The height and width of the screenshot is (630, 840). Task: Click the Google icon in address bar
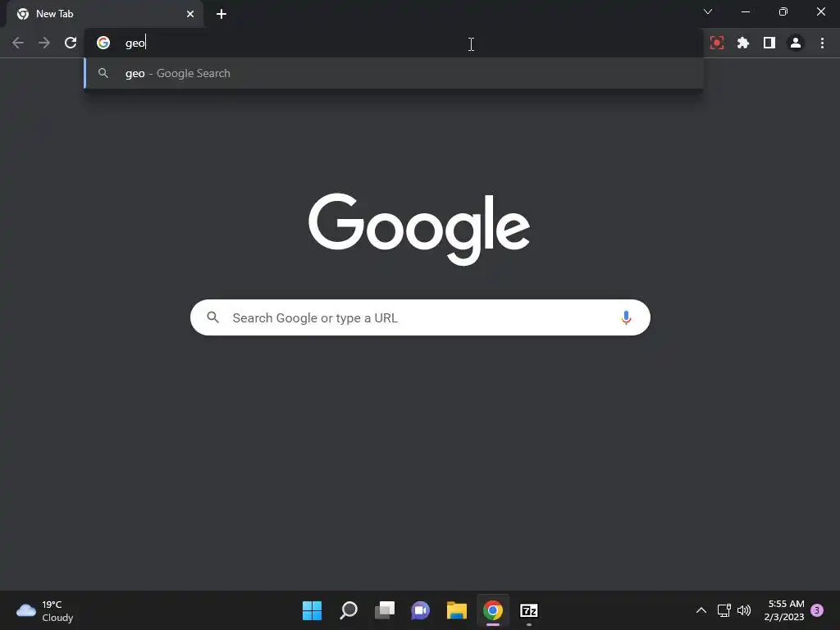pyautogui.click(x=103, y=43)
